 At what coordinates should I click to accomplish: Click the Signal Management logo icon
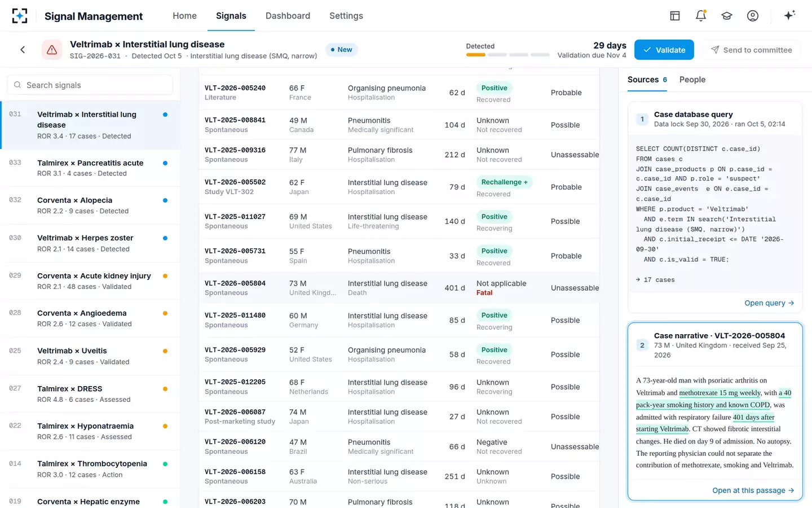(x=20, y=16)
